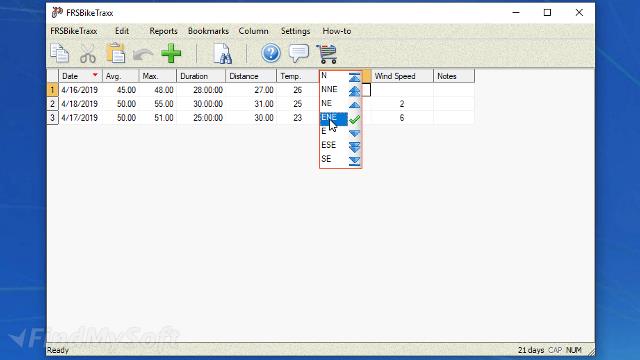Click the wind arrow icon beside E
640x360 pixels.
[x=354, y=133]
